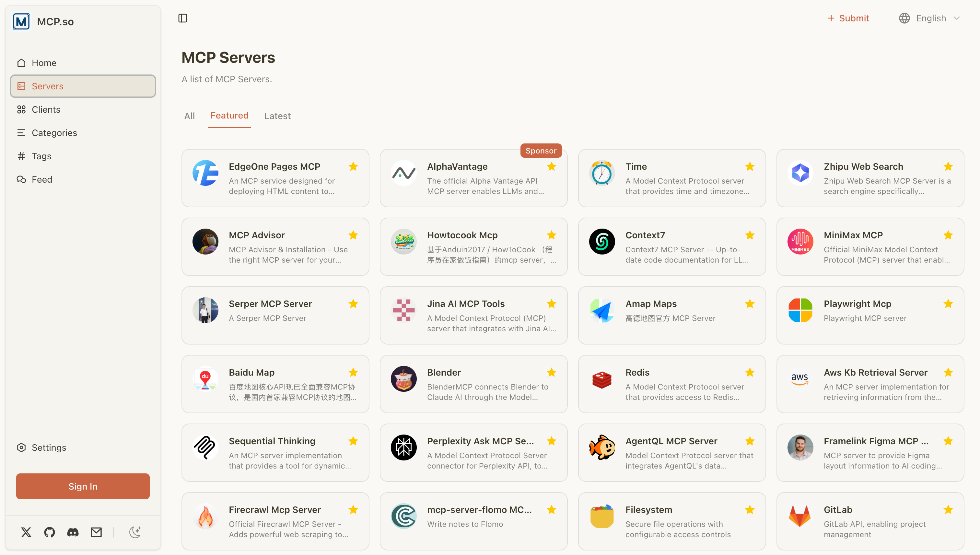Open the X (Twitter) social icon
The width and height of the screenshot is (980, 555).
[26, 532]
